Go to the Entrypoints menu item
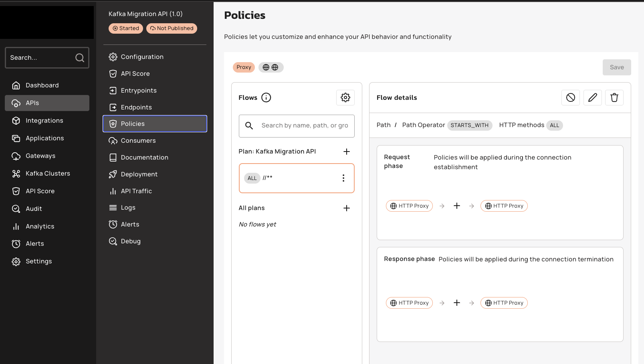 tap(138, 91)
